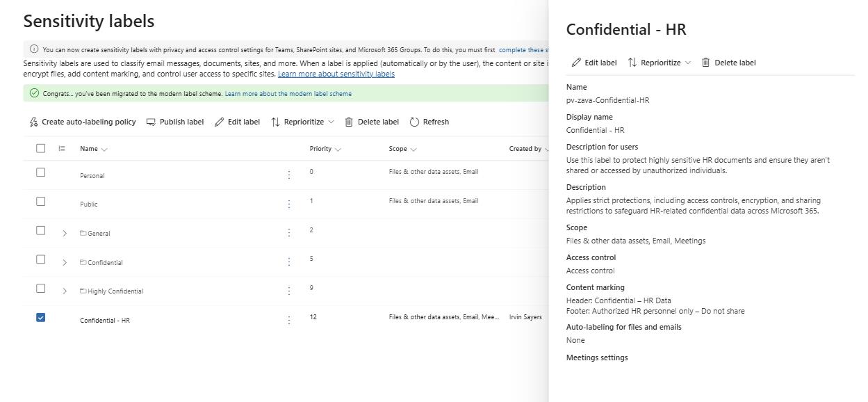Refresh the sensitivity labels list
Viewport: 868px width, 402px height.
[429, 122]
